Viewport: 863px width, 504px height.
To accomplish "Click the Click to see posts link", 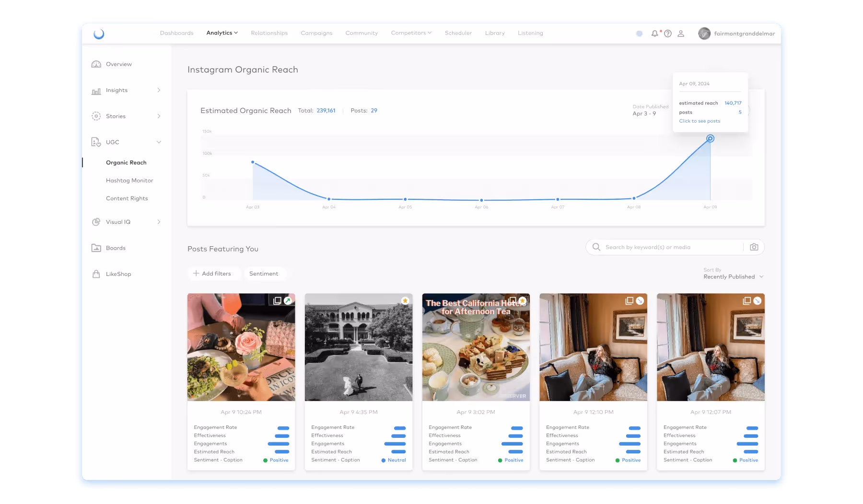I will (x=699, y=121).
